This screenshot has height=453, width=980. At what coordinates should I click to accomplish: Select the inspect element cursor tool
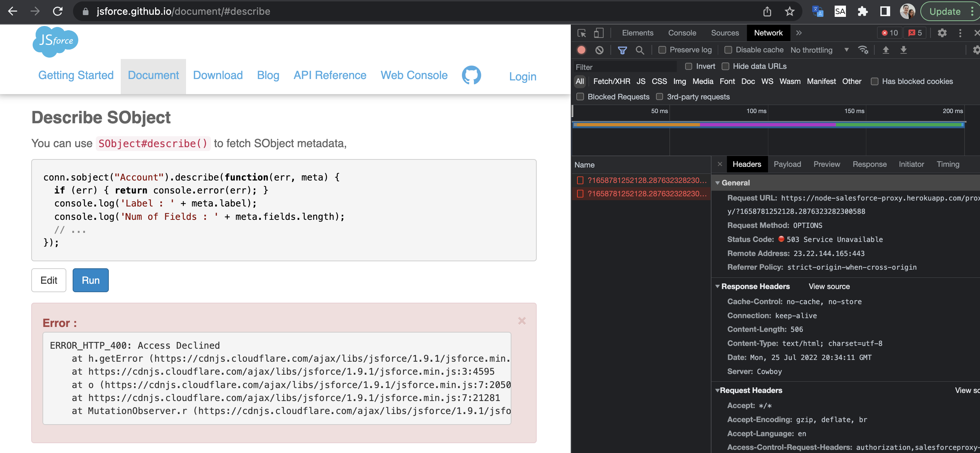click(x=582, y=33)
